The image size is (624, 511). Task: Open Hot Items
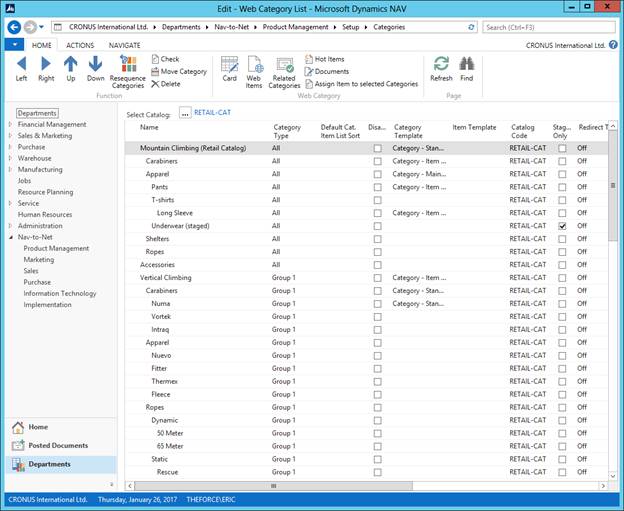point(324,59)
